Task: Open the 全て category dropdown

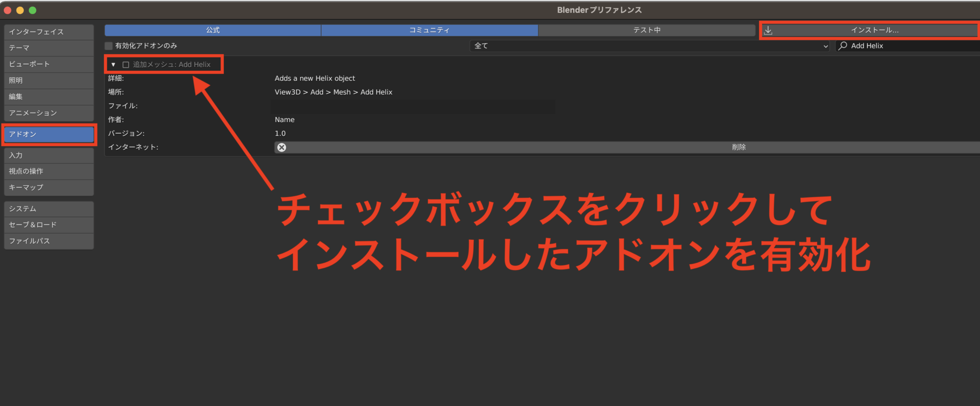Action: (x=650, y=46)
